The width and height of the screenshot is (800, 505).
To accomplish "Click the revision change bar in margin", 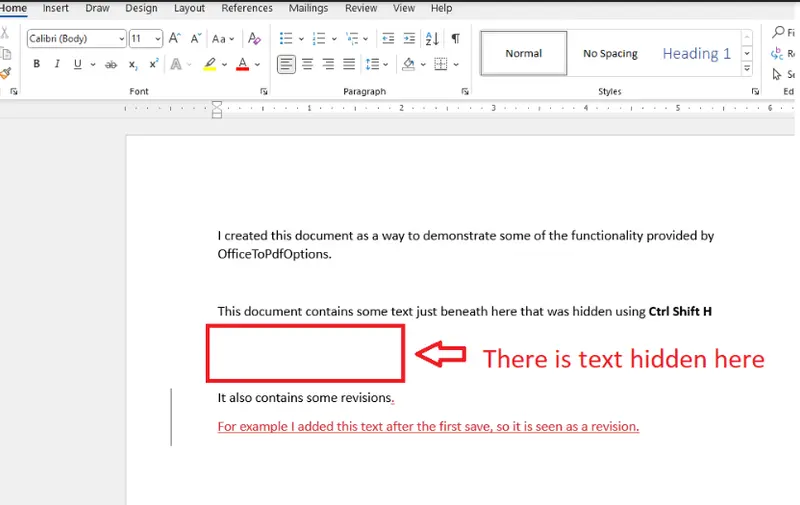I will tap(171, 417).
